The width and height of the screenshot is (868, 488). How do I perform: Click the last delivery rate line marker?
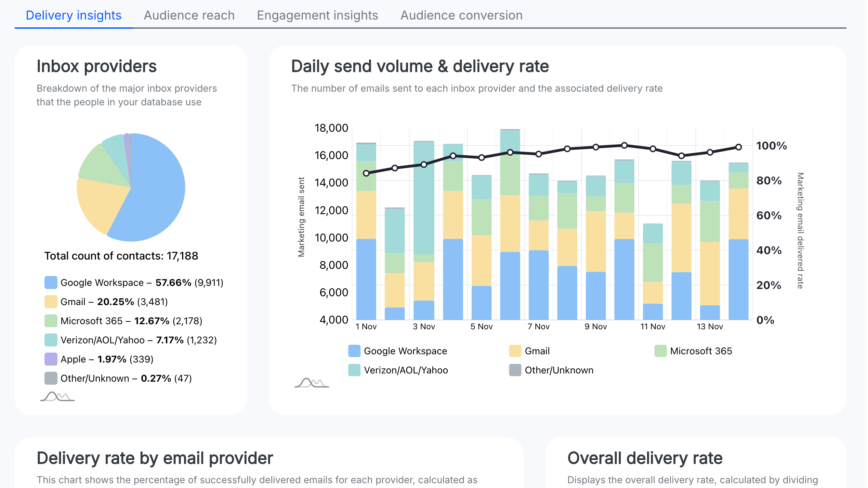[x=738, y=147]
